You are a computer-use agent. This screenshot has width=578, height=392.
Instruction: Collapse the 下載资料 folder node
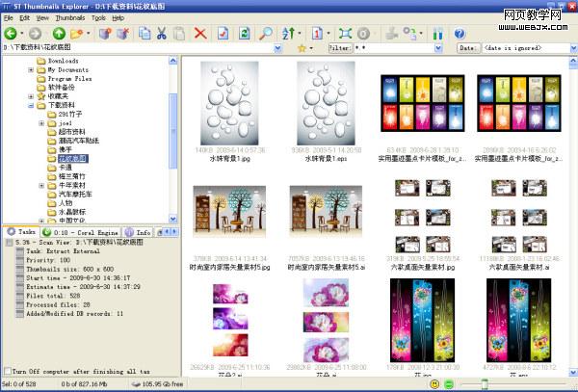(31, 105)
